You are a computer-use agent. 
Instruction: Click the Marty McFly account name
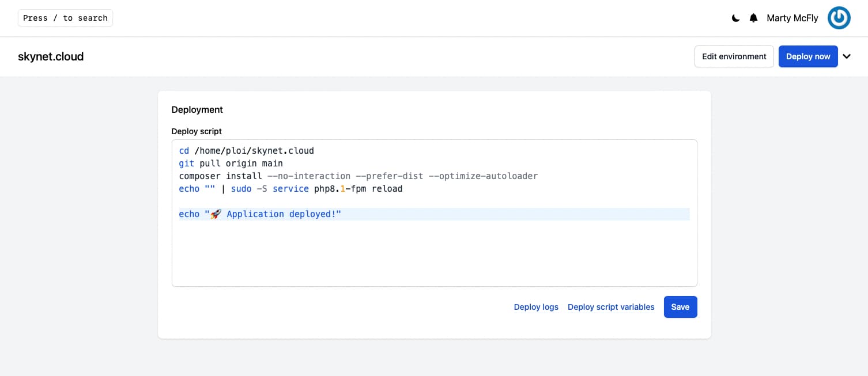792,18
